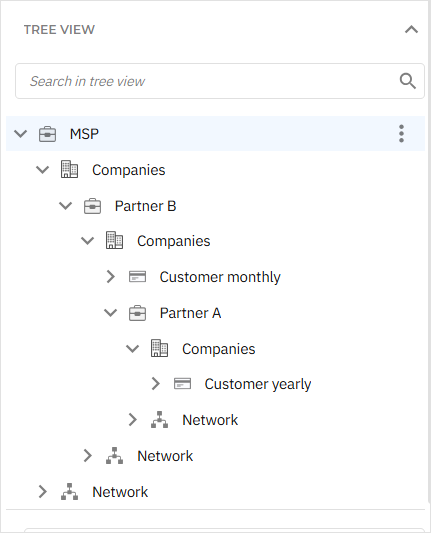This screenshot has width=431, height=533.
Task: Collapse the TREE VIEW panel chevron
Action: click(411, 30)
